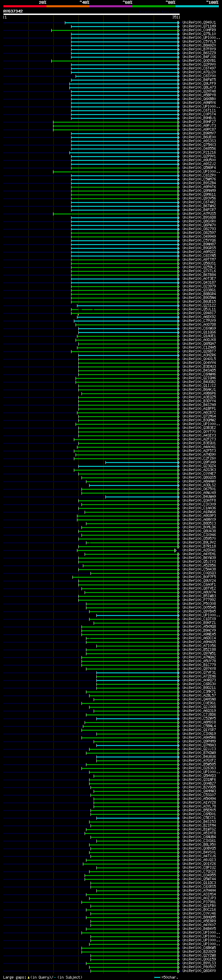The width and height of the screenshot is (222, 980).
Task: Select label UniRef100_A2DX41
Action: 199,550
